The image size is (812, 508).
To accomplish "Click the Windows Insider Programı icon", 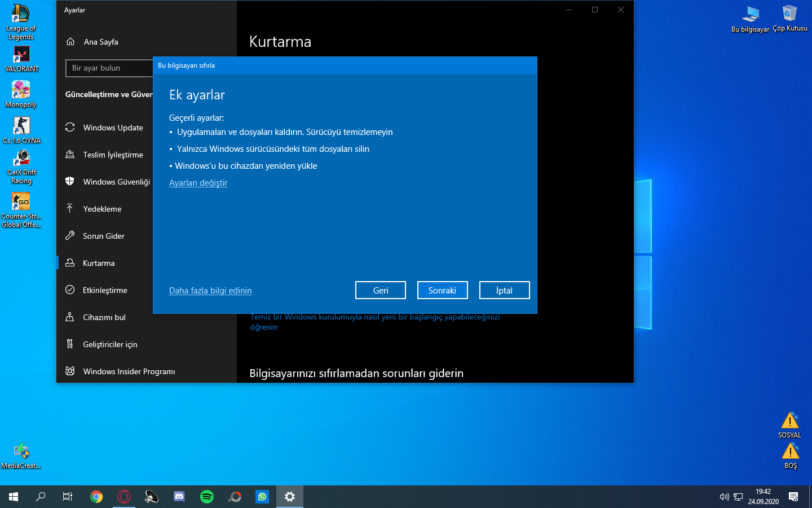I will point(70,371).
